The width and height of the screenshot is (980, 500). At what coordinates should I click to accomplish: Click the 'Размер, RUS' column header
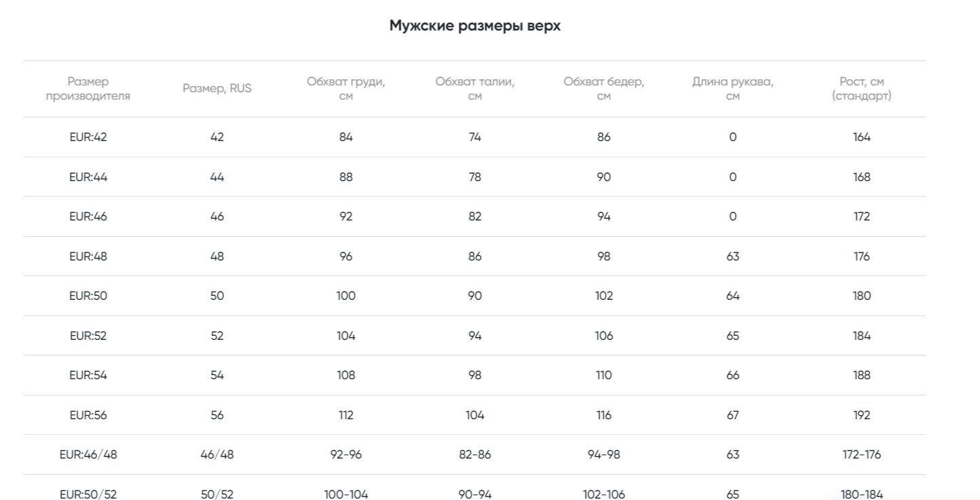coord(217,89)
